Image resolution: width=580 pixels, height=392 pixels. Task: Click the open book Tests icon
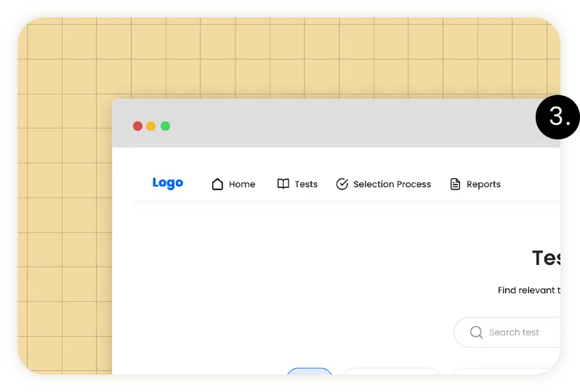tap(283, 184)
